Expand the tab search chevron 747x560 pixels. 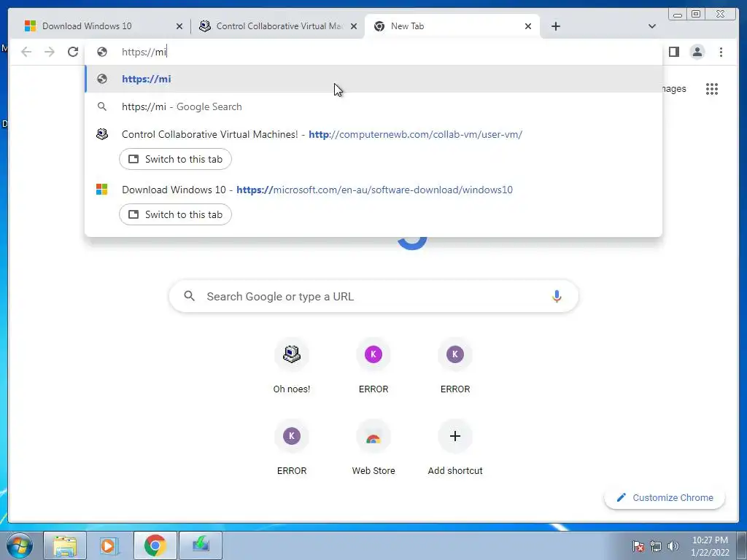coord(652,26)
